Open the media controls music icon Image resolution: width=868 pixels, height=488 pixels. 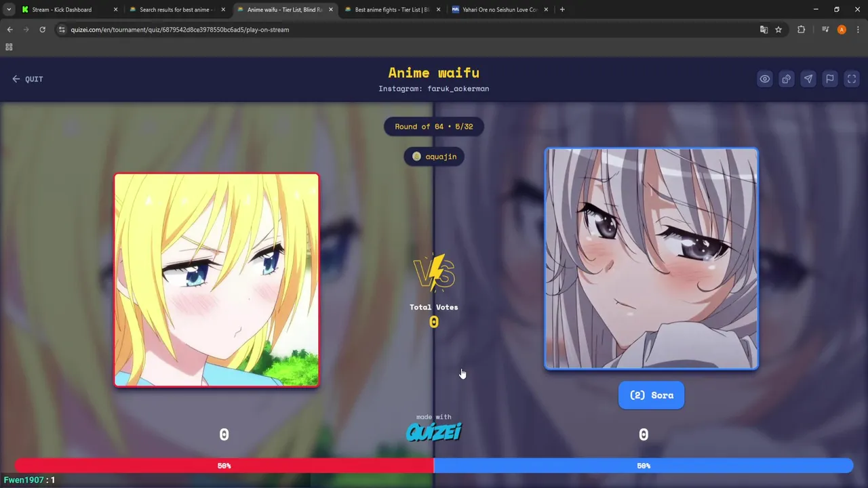click(825, 30)
